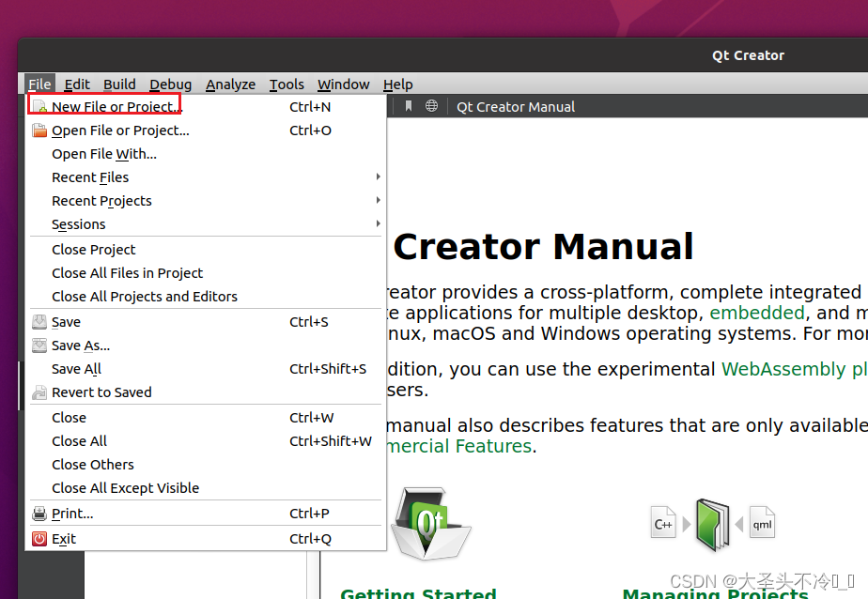The width and height of the screenshot is (868, 599).
Task: Click the globe icon in help toolbar
Action: pos(431,106)
